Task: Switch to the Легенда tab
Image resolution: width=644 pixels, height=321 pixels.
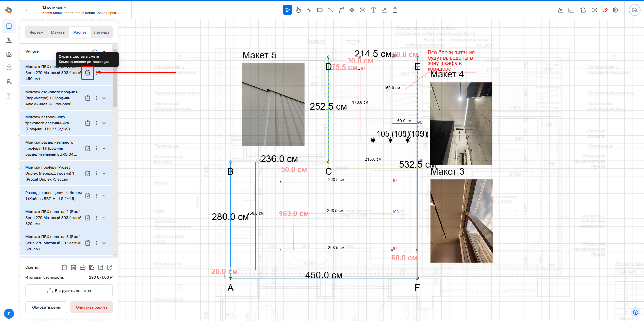Action: (101, 32)
